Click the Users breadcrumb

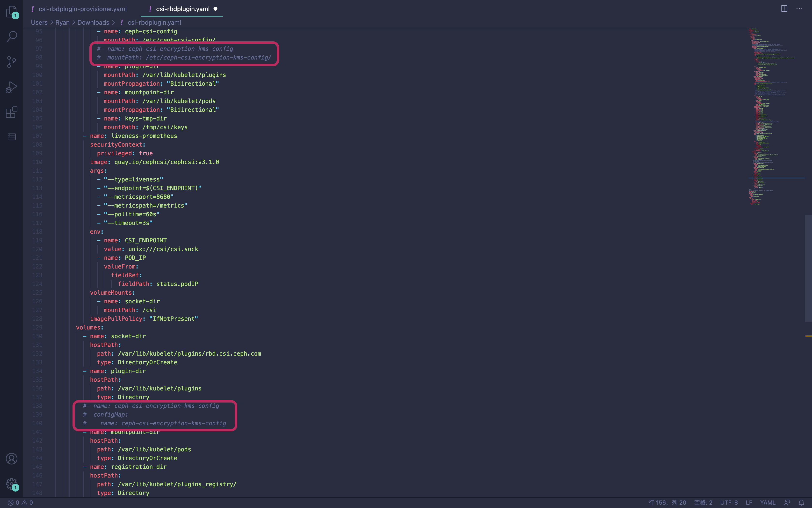[39, 22]
